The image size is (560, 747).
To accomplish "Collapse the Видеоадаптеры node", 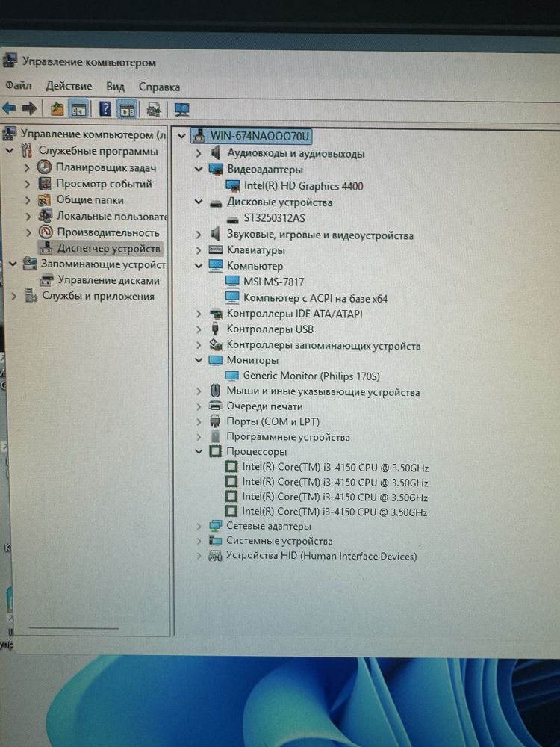I will (x=199, y=169).
